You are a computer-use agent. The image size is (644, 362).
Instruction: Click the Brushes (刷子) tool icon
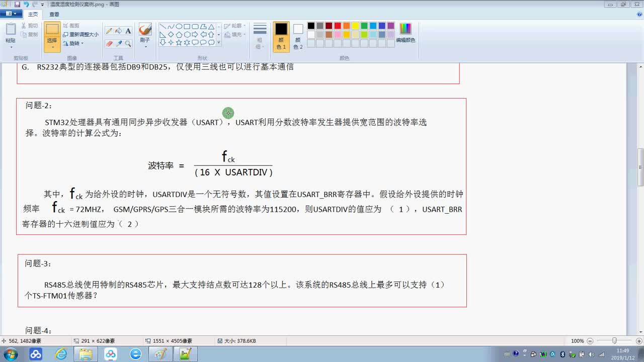tap(145, 30)
